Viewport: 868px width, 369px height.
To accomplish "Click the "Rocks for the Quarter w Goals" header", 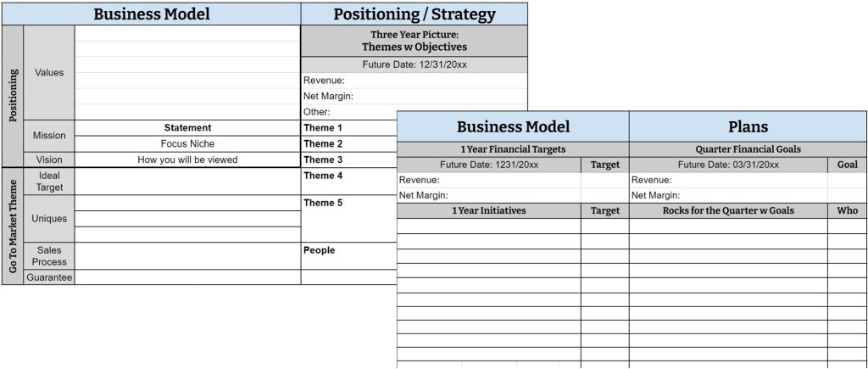I will [728, 210].
